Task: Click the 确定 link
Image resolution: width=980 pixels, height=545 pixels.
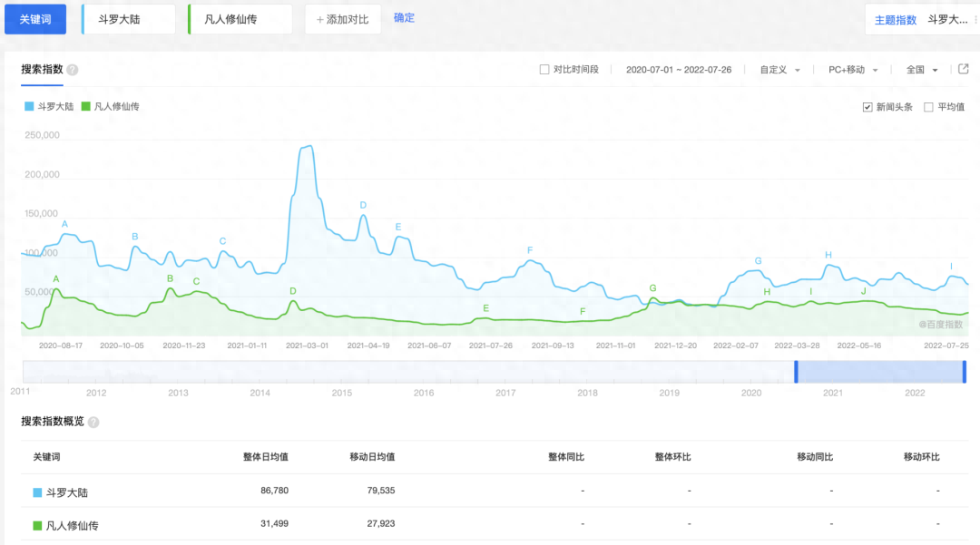Action: 404,18
